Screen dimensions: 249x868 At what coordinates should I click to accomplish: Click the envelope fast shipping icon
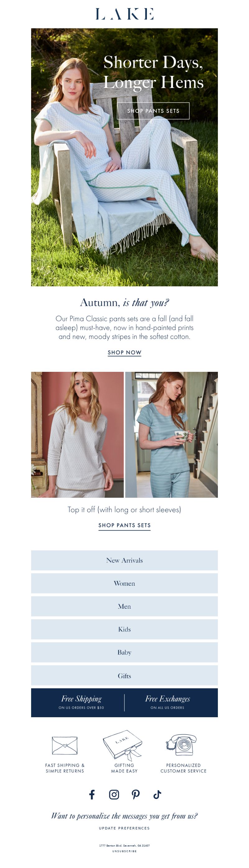tap(65, 745)
